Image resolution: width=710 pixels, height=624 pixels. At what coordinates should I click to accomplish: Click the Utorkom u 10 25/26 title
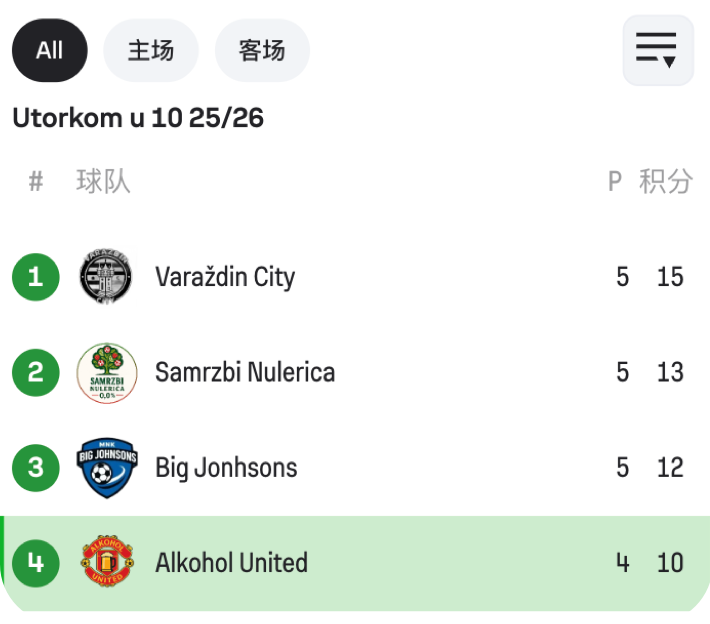pos(138,118)
